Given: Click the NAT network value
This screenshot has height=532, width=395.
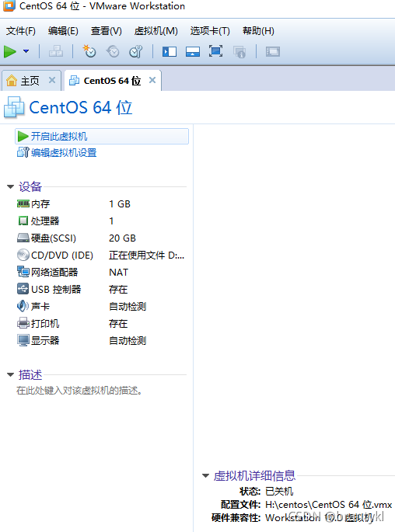Looking at the screenshot, I should [x=118, y=272].
